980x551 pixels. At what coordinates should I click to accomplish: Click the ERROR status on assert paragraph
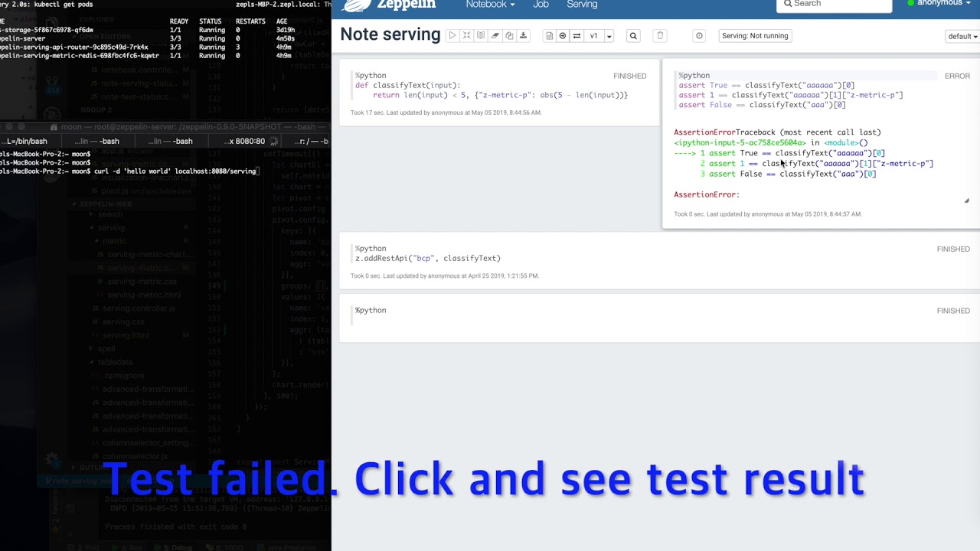point(957,76)
